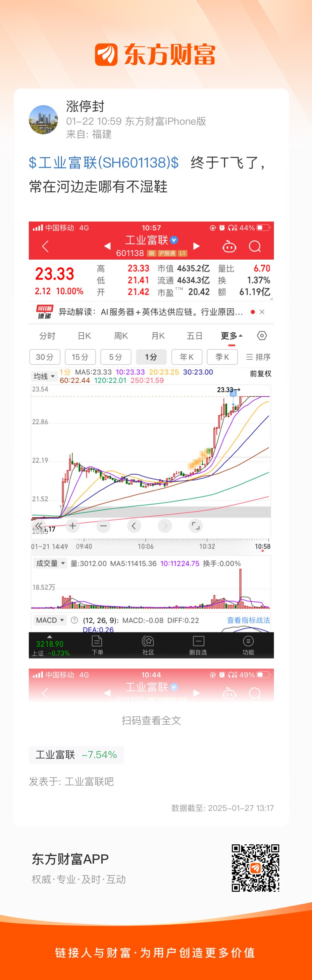Go to previous stock with left triangle
This screenshot has width=312, height=980.
[x=107, y=246]
